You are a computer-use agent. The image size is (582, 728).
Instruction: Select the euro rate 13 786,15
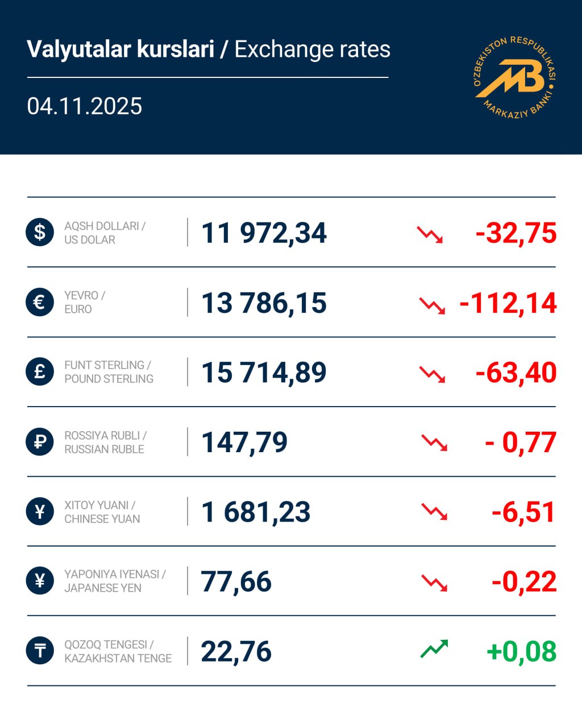point(264,303)
